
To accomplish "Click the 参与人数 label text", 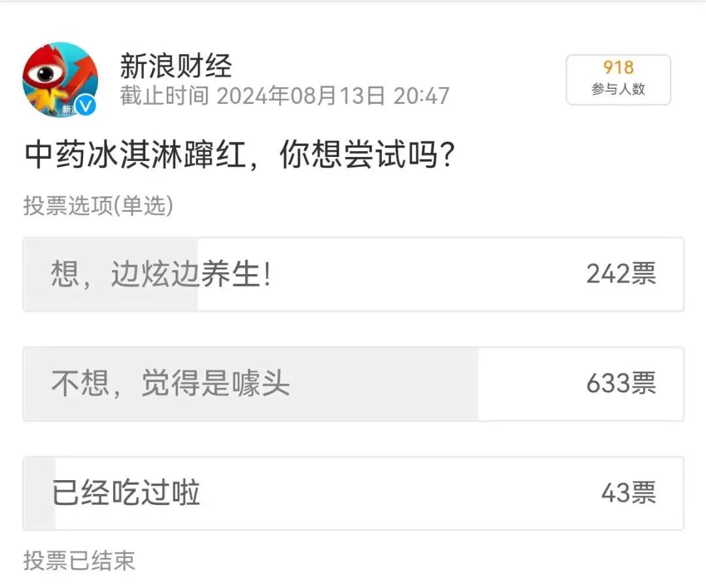I will pyautogui.click(x=618, y=89).
